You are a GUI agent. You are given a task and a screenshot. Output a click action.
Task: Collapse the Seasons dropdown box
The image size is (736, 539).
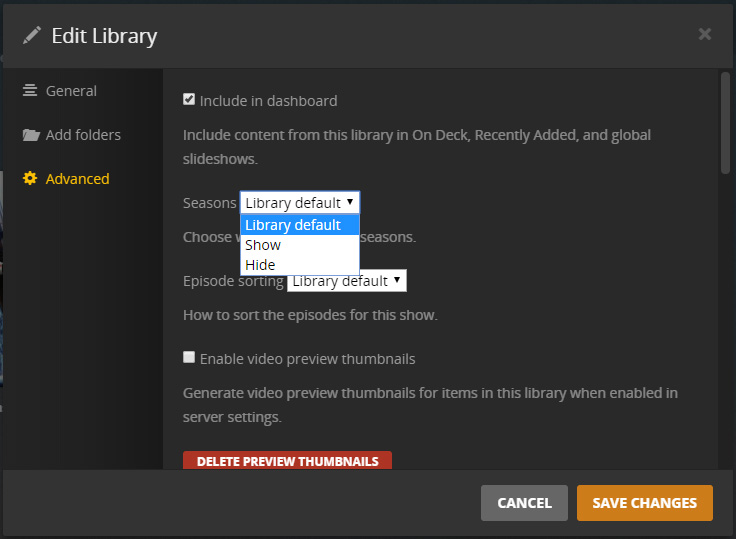click(x=299, y=203)
